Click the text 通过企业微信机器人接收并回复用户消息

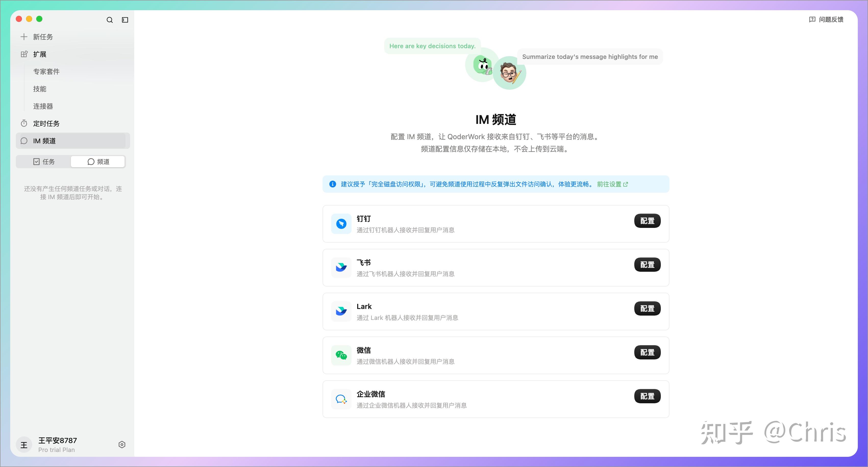pyautogui.click(x=412, y=405)
